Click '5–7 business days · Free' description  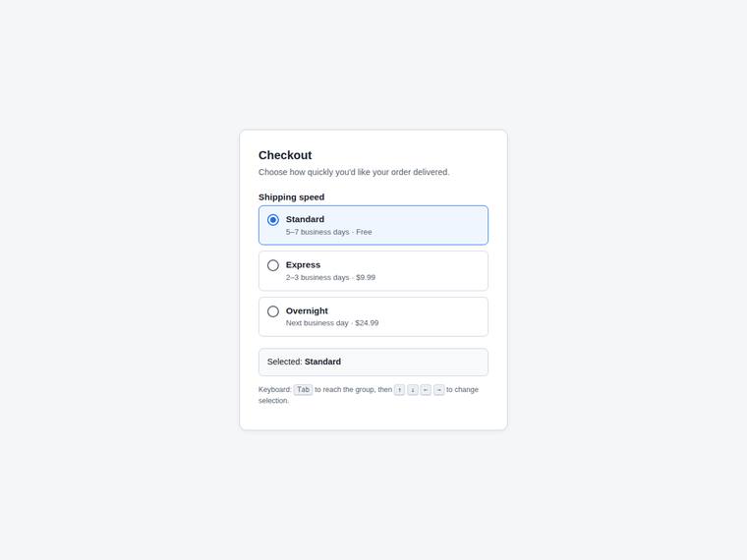click(x=328, y=232)
